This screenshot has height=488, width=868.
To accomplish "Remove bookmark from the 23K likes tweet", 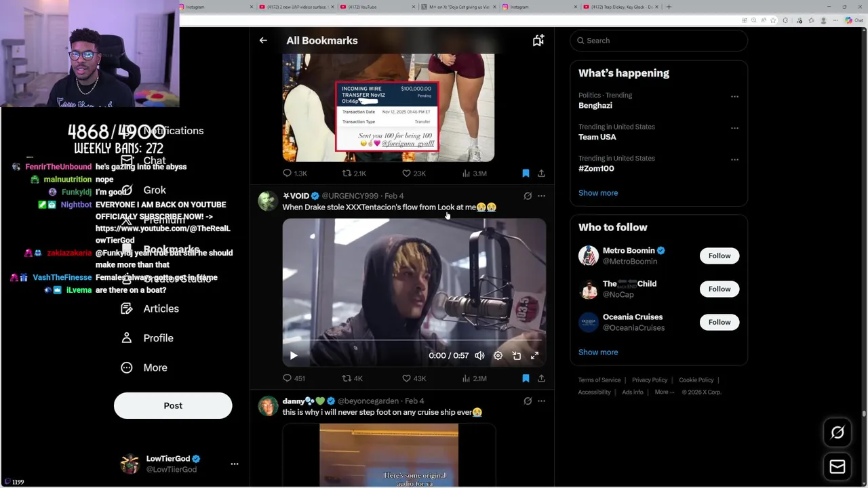I will (x=526, y=174).
